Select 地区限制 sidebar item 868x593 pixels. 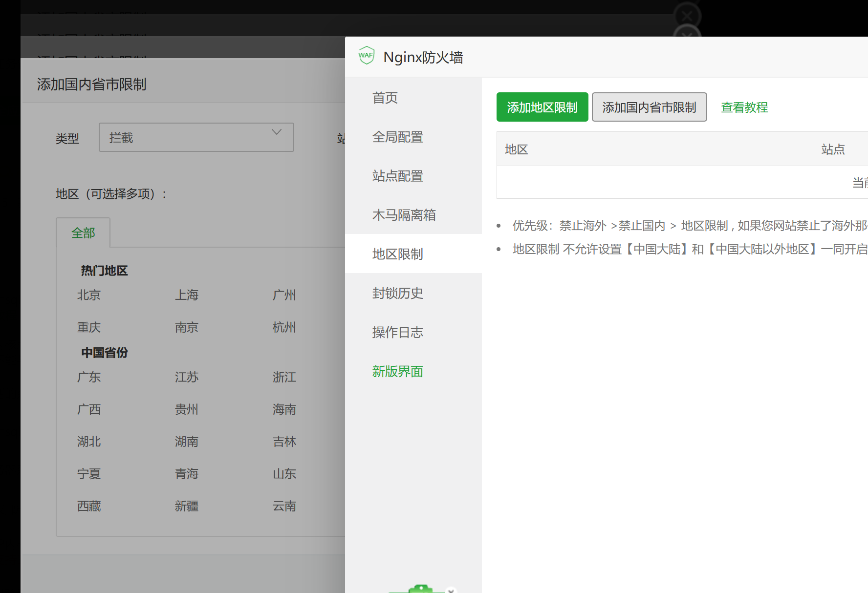(x=413, y=254)
